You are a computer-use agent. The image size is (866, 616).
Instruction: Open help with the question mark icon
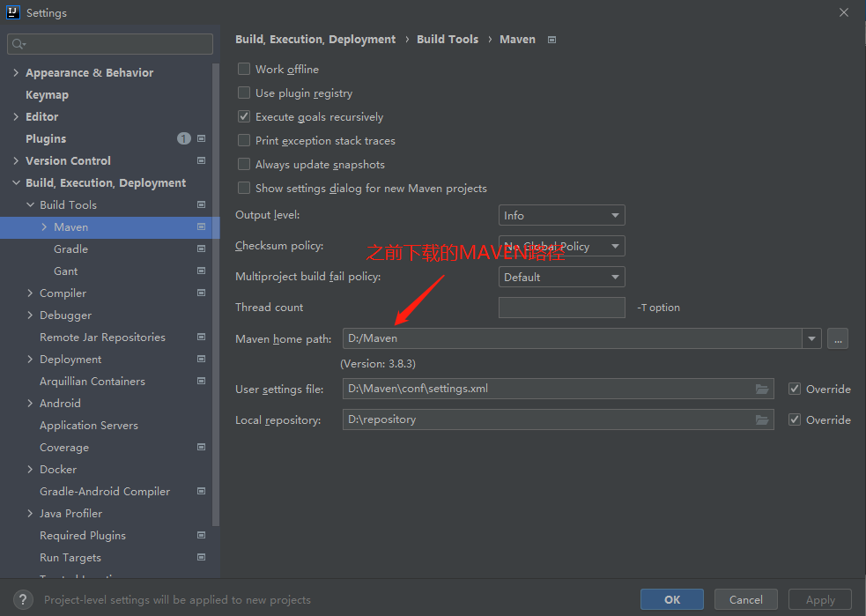coord(23,599)
